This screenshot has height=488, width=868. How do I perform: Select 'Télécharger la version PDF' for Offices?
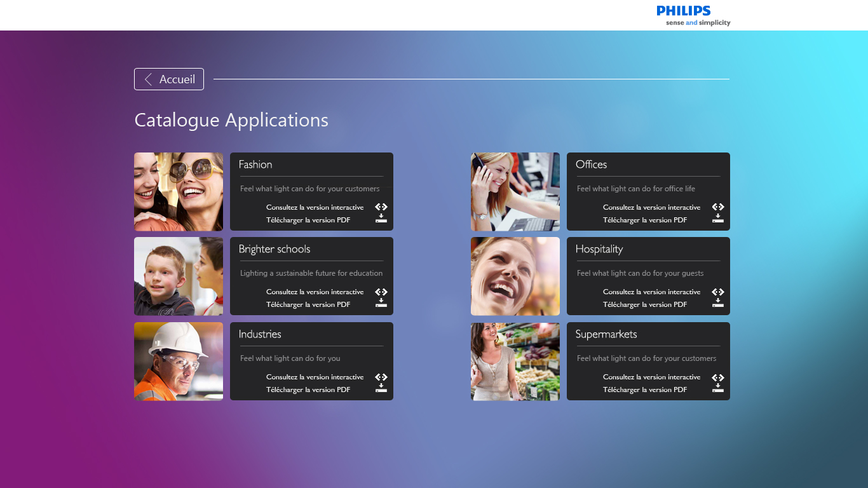click(x=645, y=220)
